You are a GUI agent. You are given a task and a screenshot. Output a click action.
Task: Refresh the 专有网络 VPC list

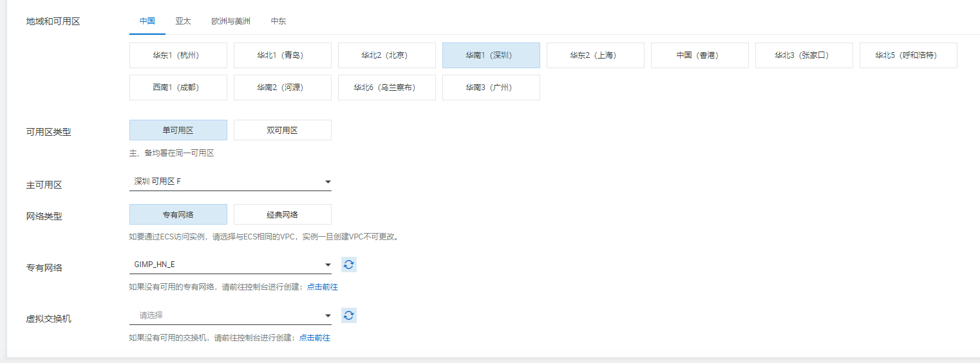pyautogui.click(x=348, y=265)
